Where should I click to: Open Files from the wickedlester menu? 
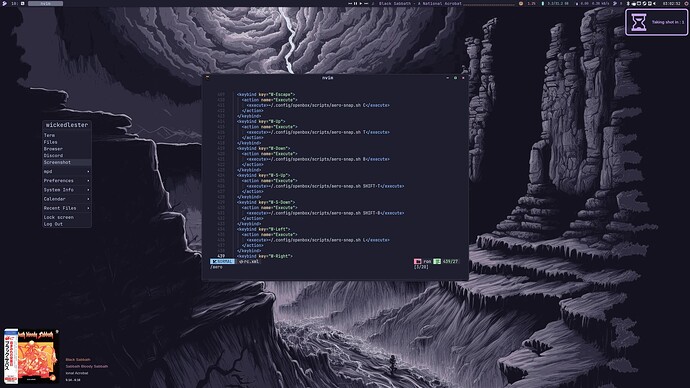(x=67, y=142)
